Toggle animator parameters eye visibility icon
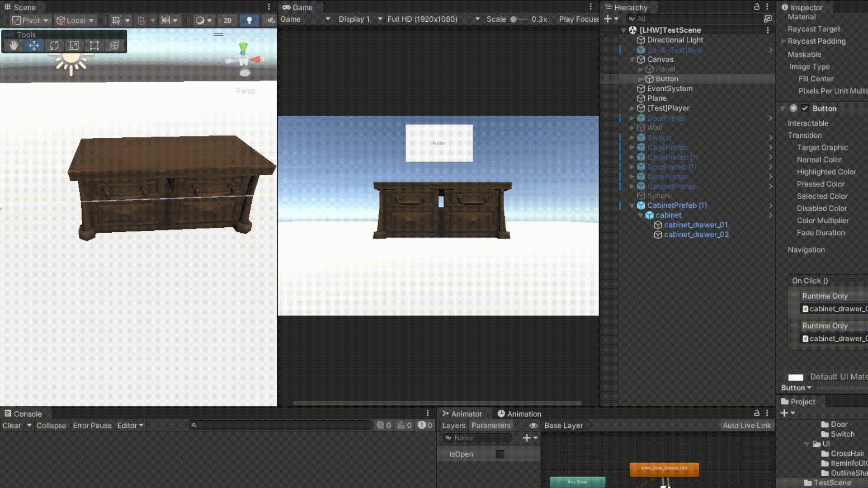This screenshot has width=868, height=488. (x=533, y=426)
